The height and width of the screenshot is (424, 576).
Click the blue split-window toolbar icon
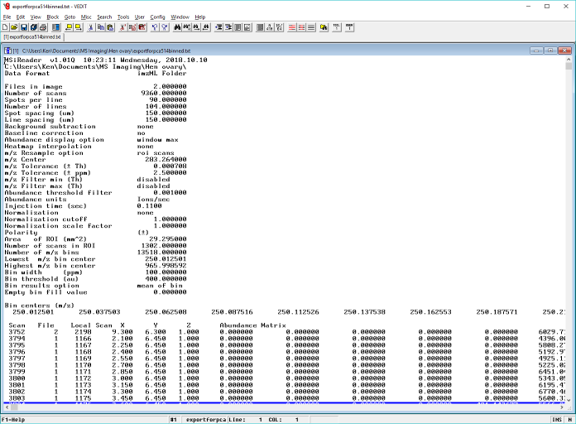(x=56, y=27)
